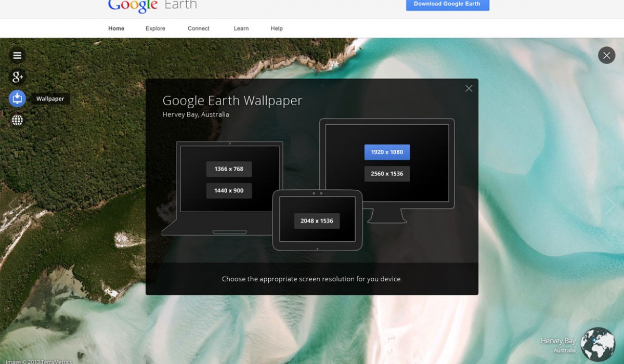Open the Explore menu item
This screenshot has height=364, width=624.
pos(155,29)
